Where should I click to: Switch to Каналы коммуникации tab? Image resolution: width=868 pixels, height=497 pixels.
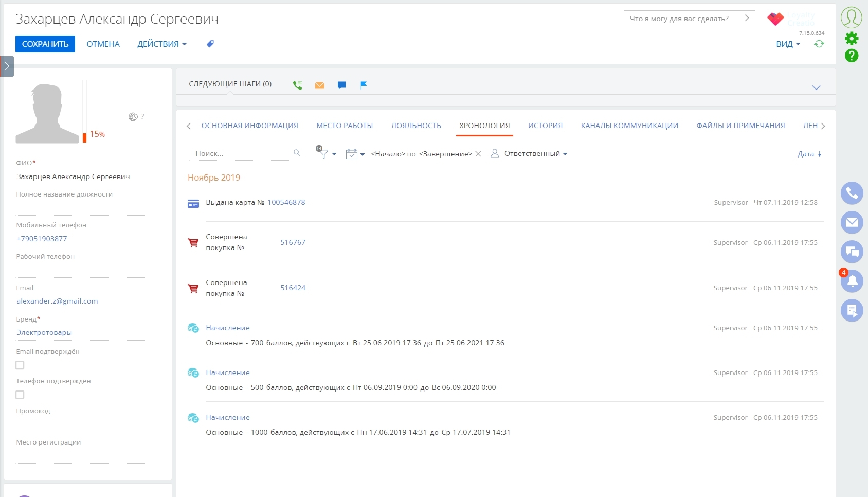click(x=629, y=126)
